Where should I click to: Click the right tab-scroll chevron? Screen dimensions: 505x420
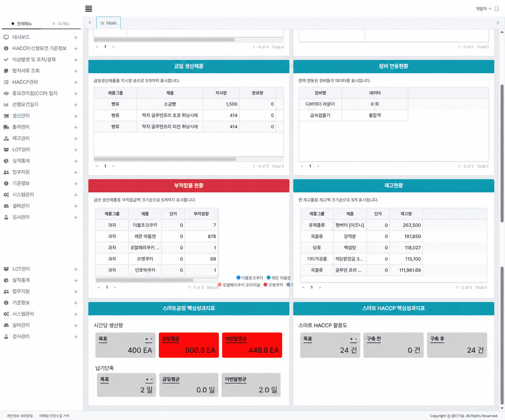(x=498, y=23)
